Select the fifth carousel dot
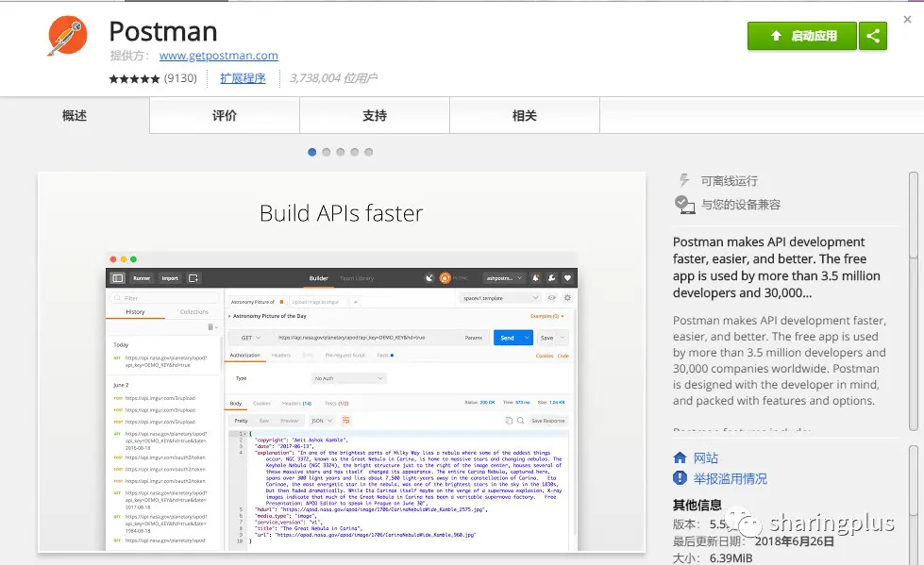This screenshot has width=924, height=565. tap(369, 152)
